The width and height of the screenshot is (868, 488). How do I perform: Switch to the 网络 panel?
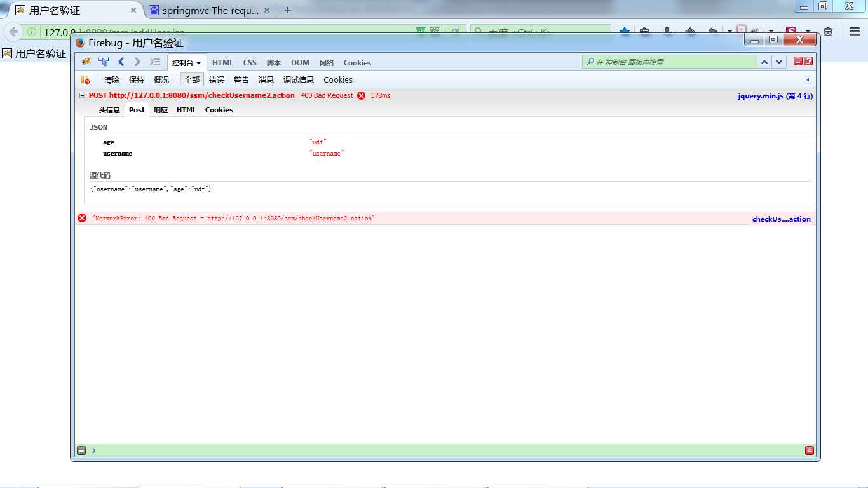point(327,62)
